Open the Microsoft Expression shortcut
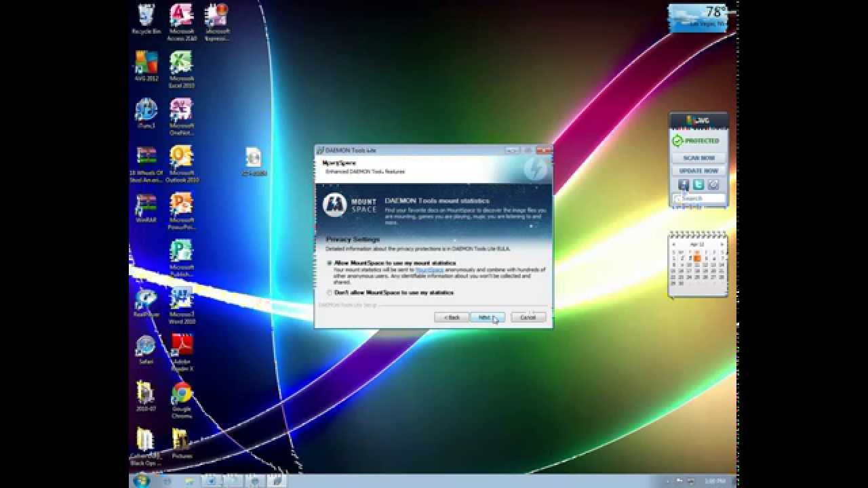 (217, 22)
